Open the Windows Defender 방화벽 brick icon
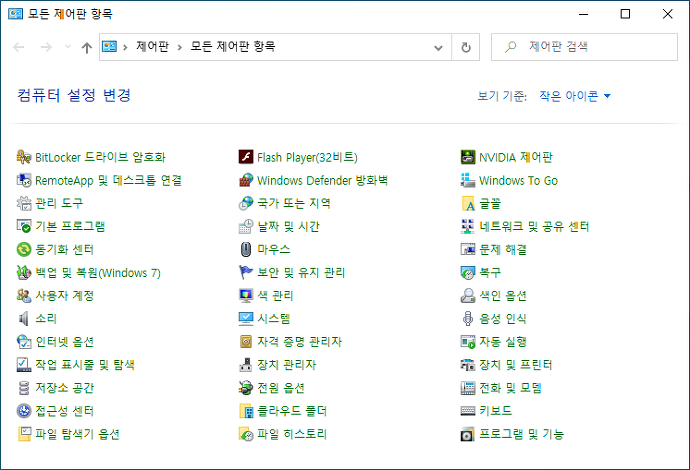Viewport: 690px width, 470px height. click(246, 180)
